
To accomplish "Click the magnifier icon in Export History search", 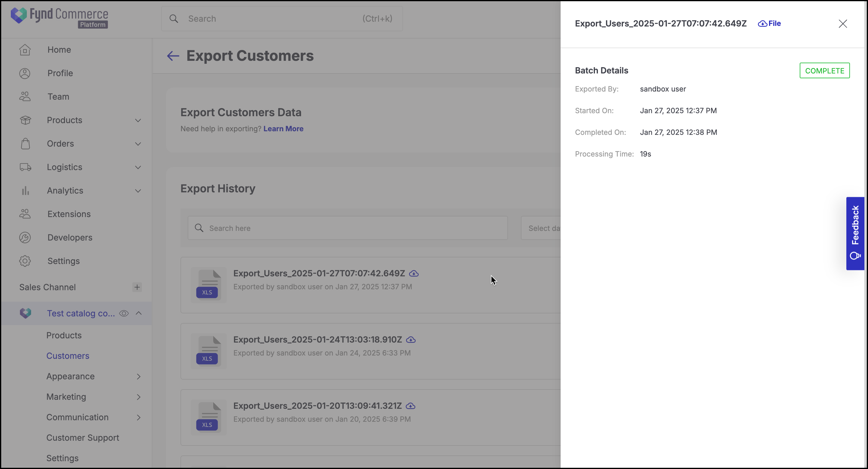I will click(x=199, y=228).
